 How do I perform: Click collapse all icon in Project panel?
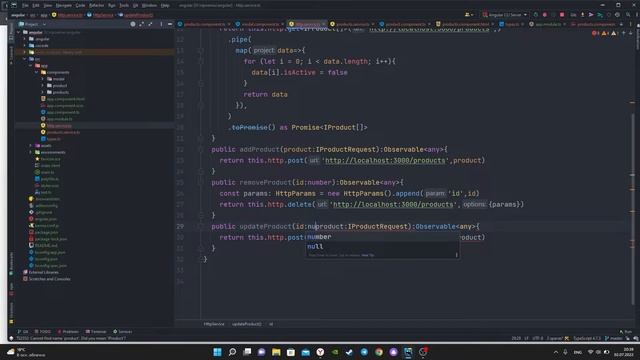[151, 24]
